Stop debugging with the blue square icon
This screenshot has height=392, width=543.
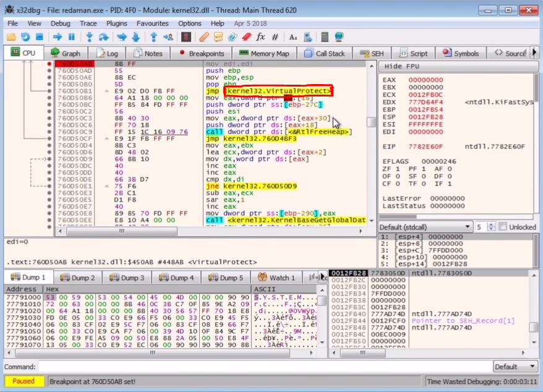click(x=40, y=36)
